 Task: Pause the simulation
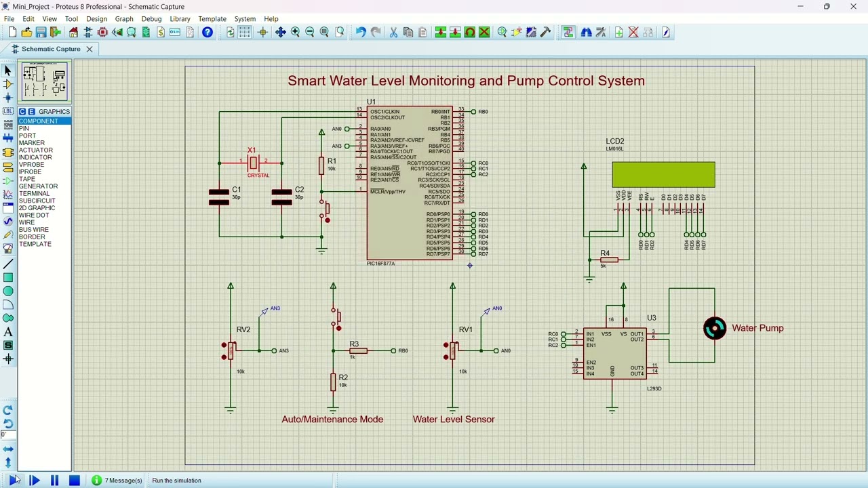click(x=54, y=481)
